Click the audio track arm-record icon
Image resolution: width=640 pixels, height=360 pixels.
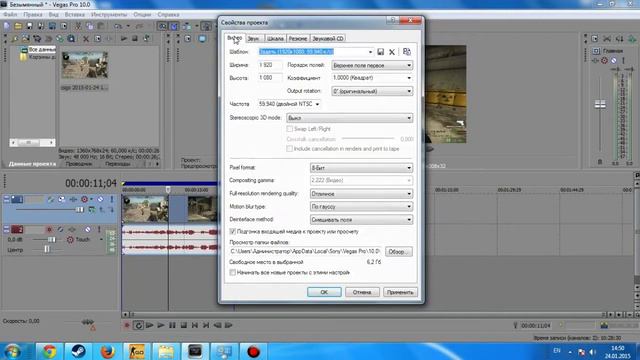(49, 230)
